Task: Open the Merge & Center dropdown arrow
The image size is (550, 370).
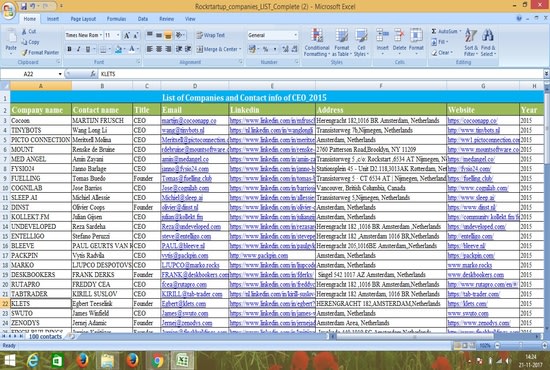Action: pyautogui.click(x=240, y=49)
